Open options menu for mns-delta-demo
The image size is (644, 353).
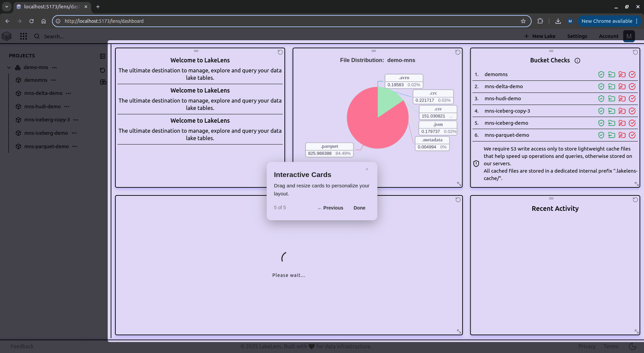69,93
